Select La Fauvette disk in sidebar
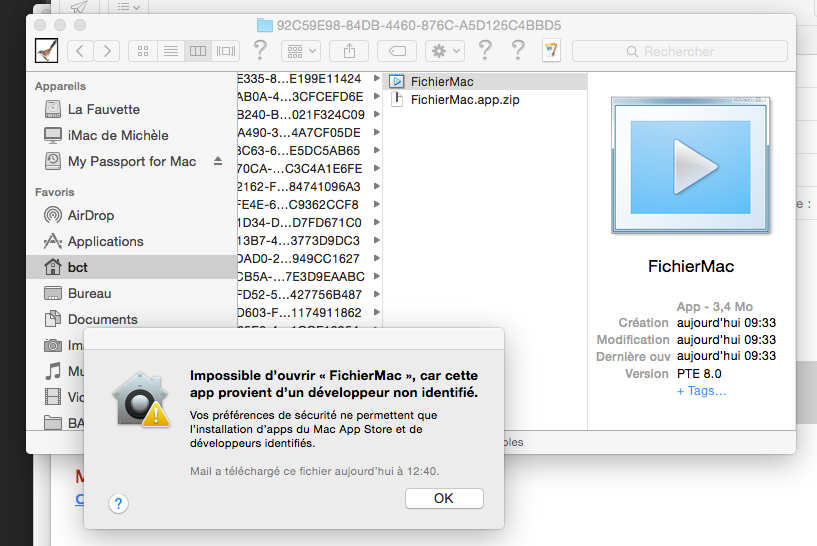The image size is (817, 546). point(103,109)
